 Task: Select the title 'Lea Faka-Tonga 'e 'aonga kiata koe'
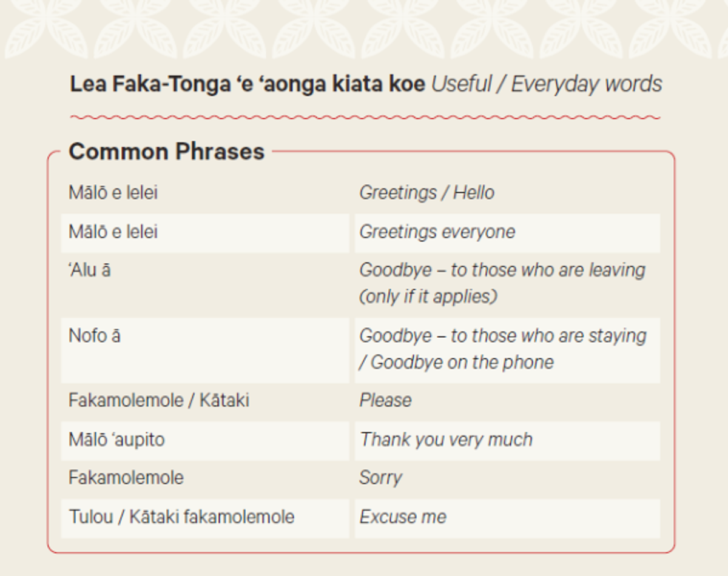point(248,84)
